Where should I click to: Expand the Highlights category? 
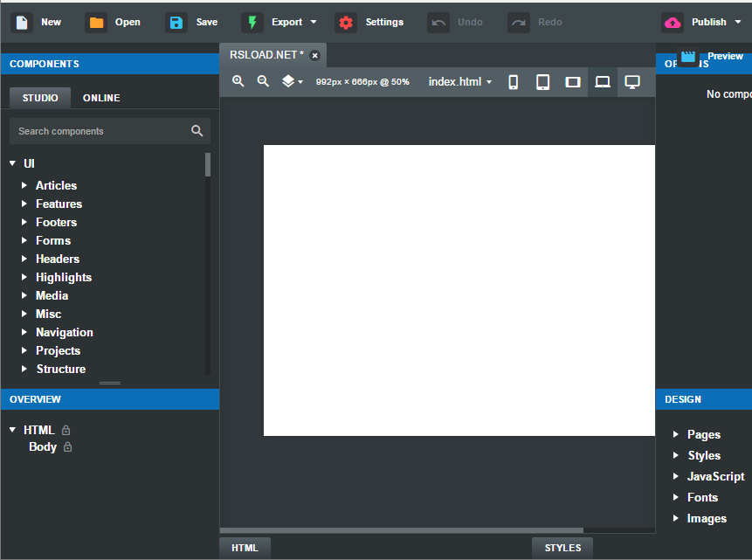point(24,277)
